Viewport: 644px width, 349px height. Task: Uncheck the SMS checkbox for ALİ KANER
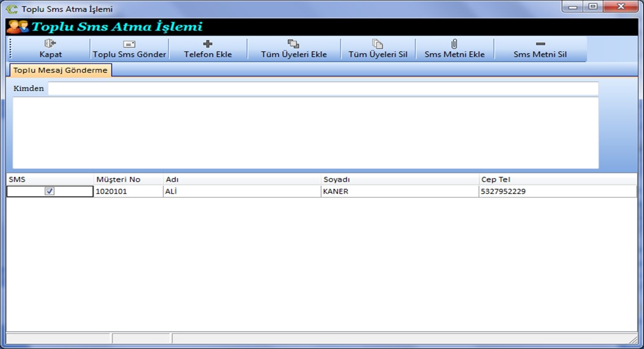click(x=50, y=191)
